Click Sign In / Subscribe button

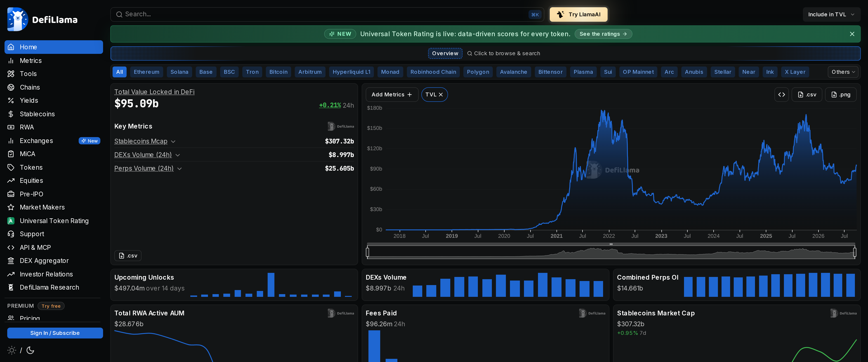pyautogui.click(x=55, y=333)
